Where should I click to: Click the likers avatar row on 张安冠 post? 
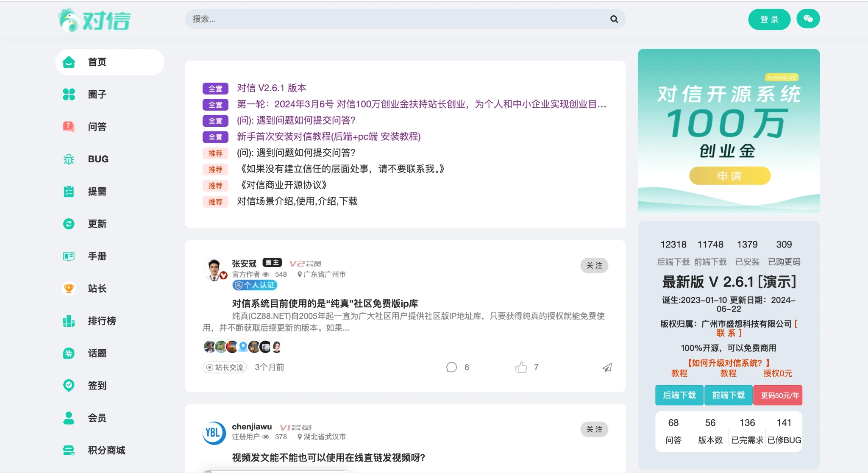[x=242, y=347]
